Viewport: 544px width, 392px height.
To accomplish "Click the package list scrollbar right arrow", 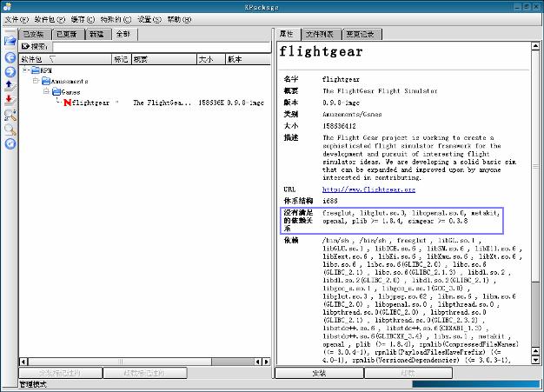I will [x=266, y=362].
